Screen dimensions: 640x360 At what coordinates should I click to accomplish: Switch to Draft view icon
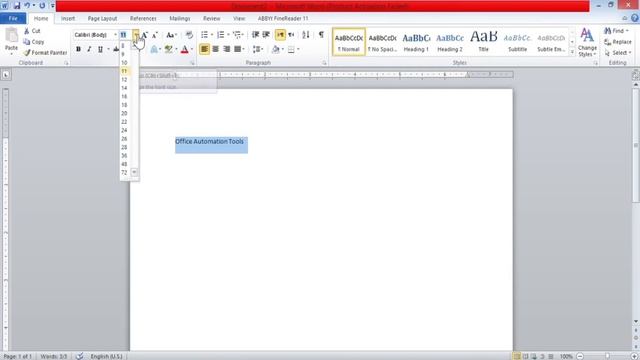coord(551,356)
